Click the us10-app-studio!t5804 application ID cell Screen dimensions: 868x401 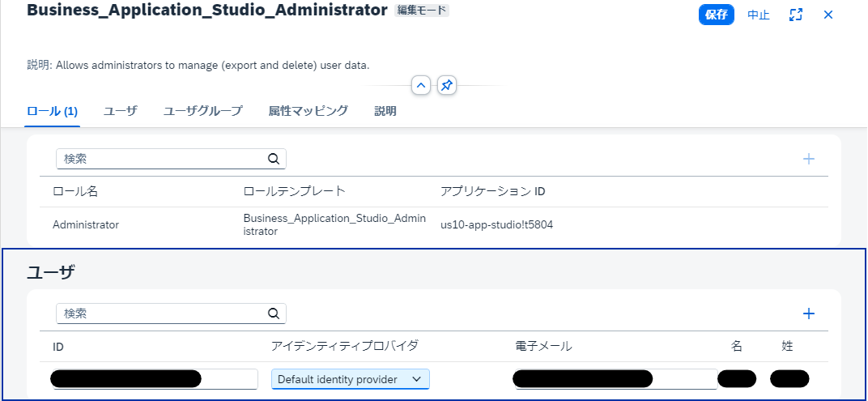[496, 225]
